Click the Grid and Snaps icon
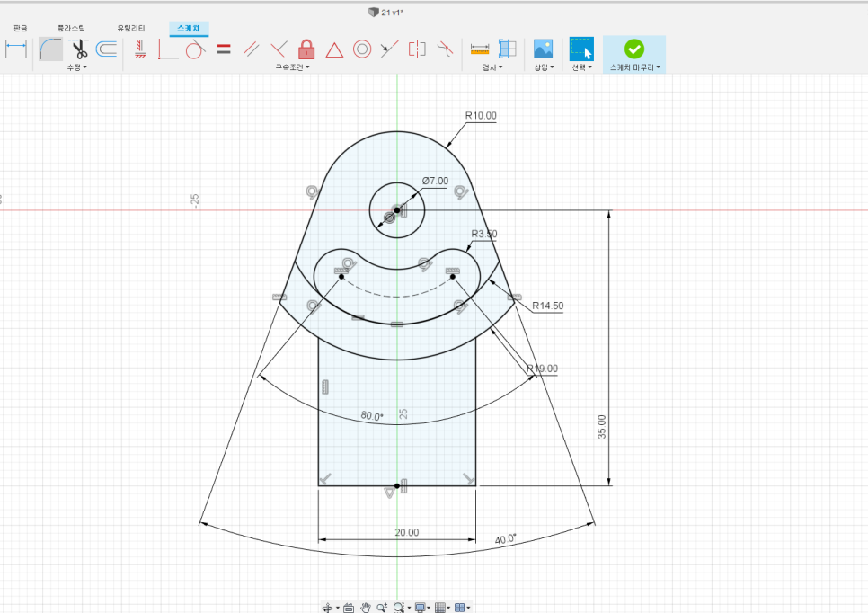Viewport: 868px width, 613px height. 440,608
